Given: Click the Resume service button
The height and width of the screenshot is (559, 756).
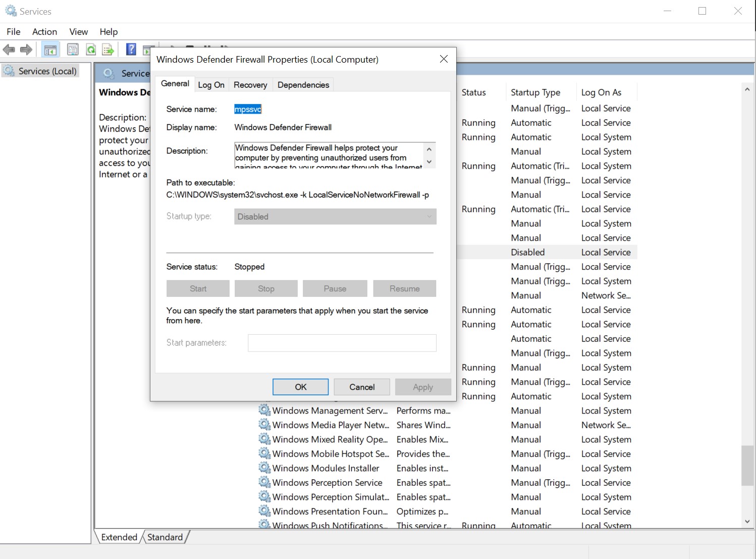Looking at the screenshot, I should 405,288.
